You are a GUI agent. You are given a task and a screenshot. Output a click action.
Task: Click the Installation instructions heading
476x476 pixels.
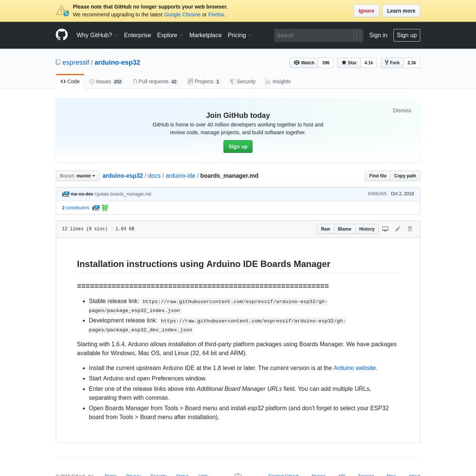203,264
